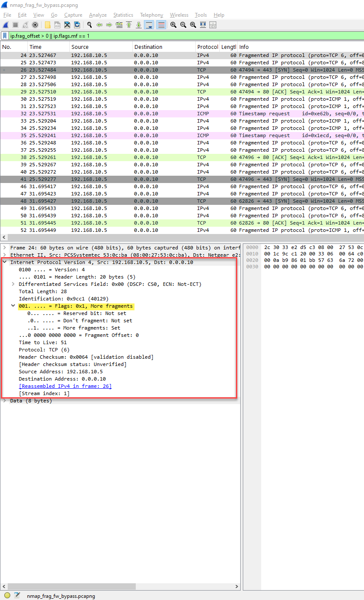Start a new live capture (shark fin icon)
Screen dimensions: 364x600
coord(5,25)
